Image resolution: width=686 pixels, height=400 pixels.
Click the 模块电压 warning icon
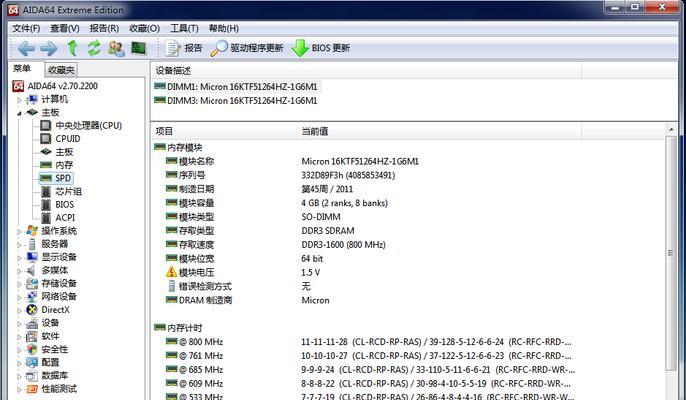(x=172, y=272)
